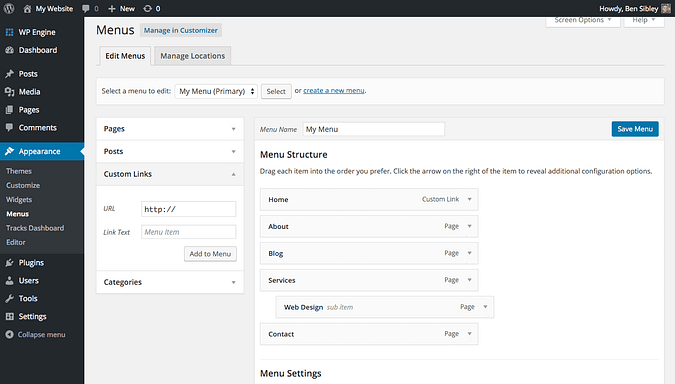
Task: Click the Menus page title
Action: (x=115, y=30)
